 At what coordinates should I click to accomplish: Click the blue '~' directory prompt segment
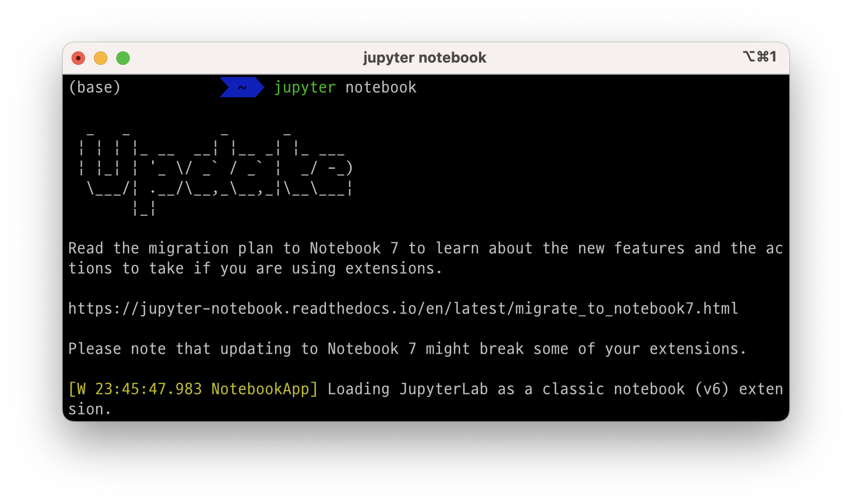click(242, 87)
